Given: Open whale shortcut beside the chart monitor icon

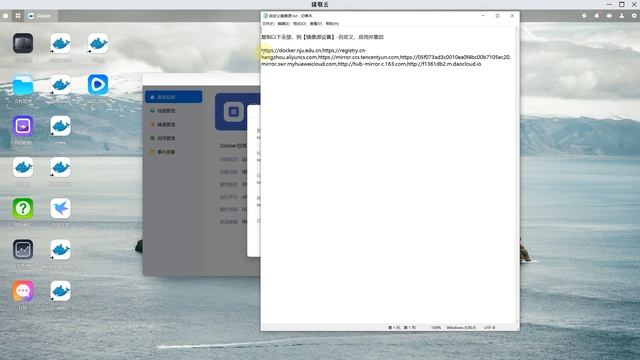Looking at the screenshot, I should click(60, 250).
